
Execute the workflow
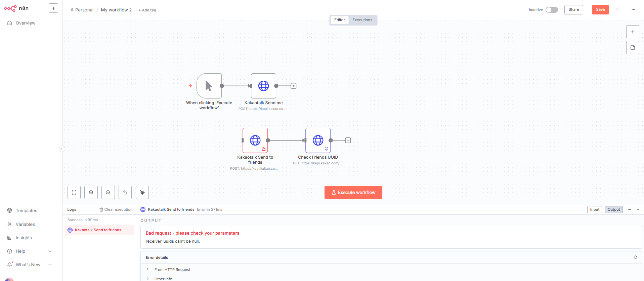point(353,193)
